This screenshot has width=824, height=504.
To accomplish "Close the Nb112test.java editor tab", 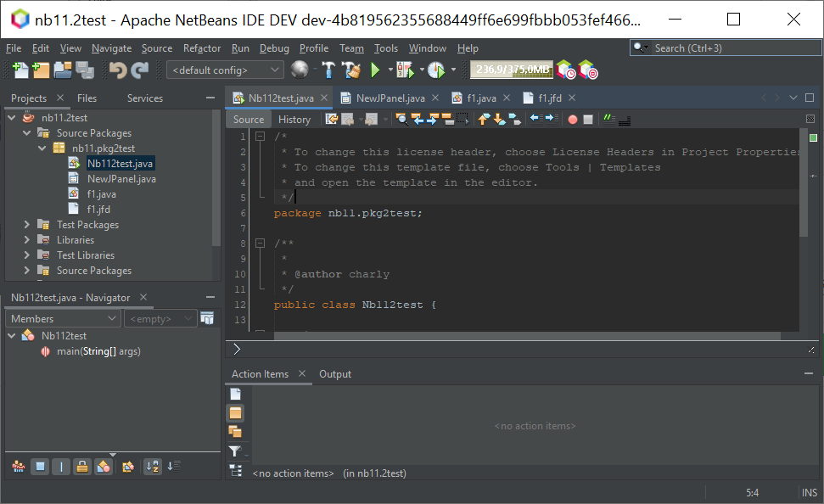I will (324, 98).
